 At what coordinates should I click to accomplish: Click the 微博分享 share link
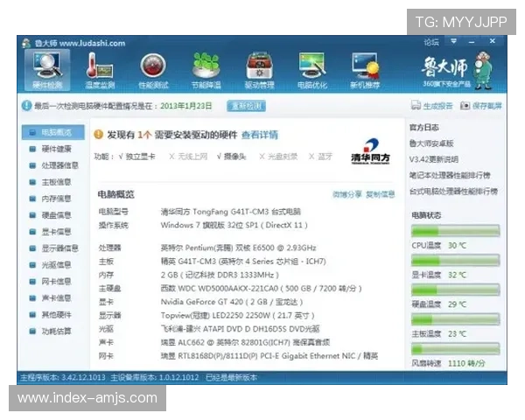346,194
